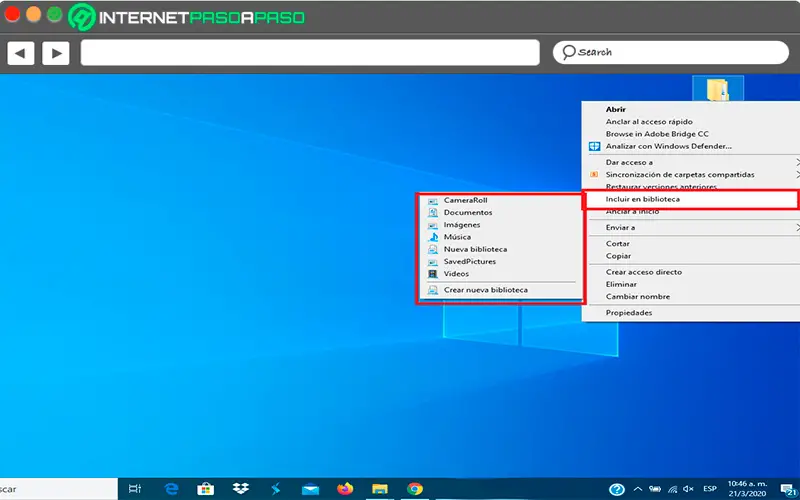This screenshot has width=800, height=500.
Task: Switch the ESP input language indicator
Action: pyautogui.click(x=710, y=489)
